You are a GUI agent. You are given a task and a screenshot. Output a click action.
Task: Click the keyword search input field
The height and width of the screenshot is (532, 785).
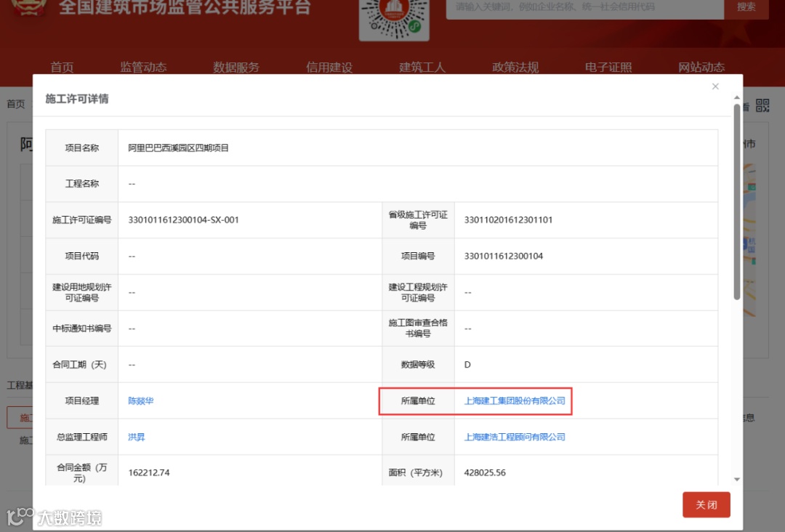[x=584, y=8]
